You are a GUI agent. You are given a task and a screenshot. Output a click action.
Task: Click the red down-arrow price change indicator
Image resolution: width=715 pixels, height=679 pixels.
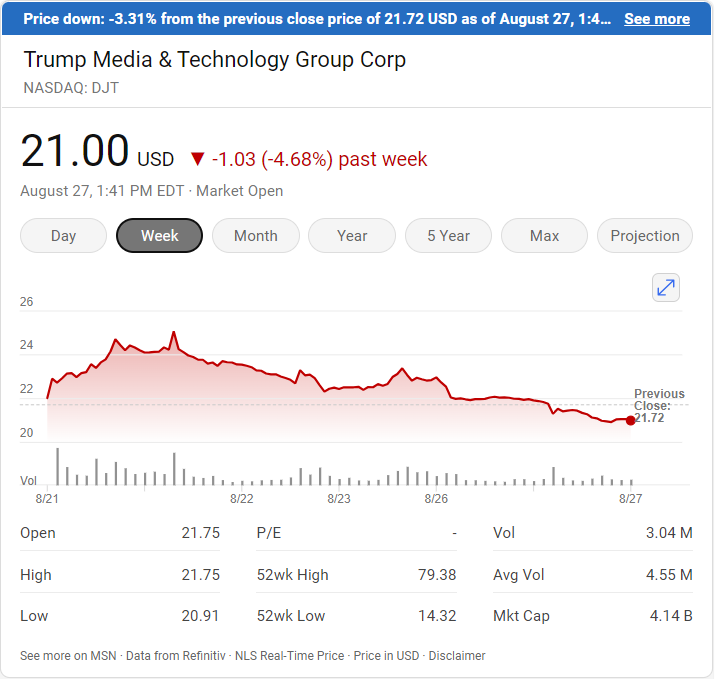[x=197, y=159]
